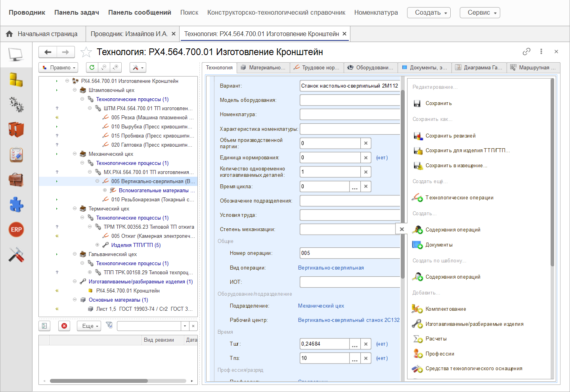Switch to the Маршрутная tab

click(x=534, y=68)
